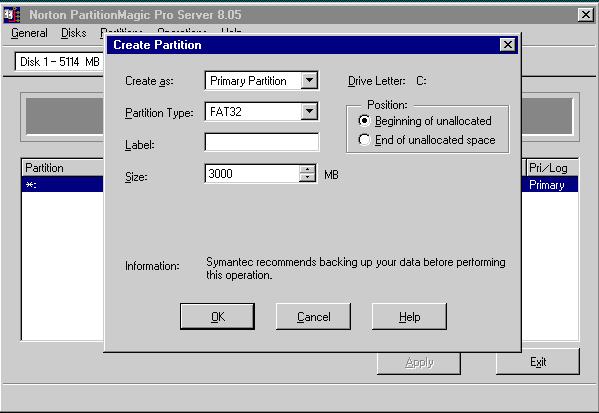Click the Cancel button
599x413 pixels.
click(x=313, y=316)
